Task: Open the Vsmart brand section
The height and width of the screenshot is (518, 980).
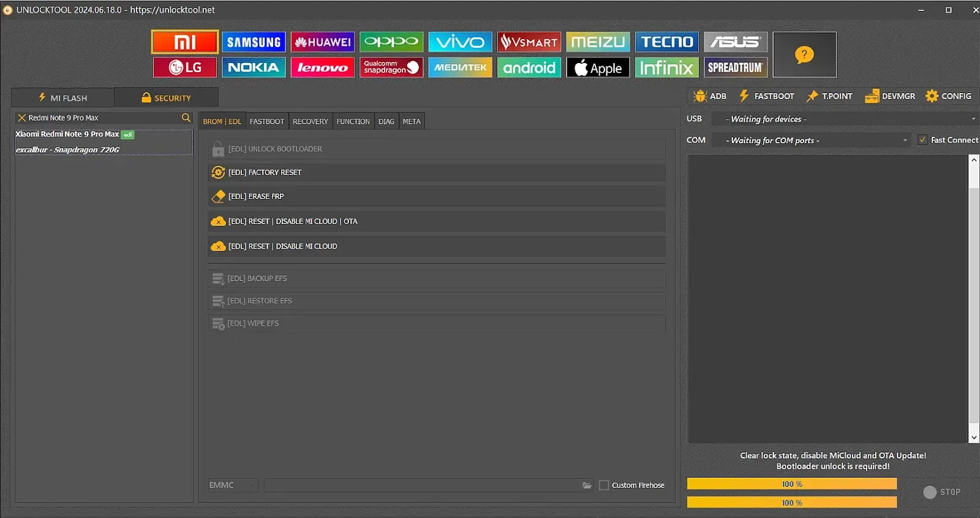Action: click(x=529, y=42)
